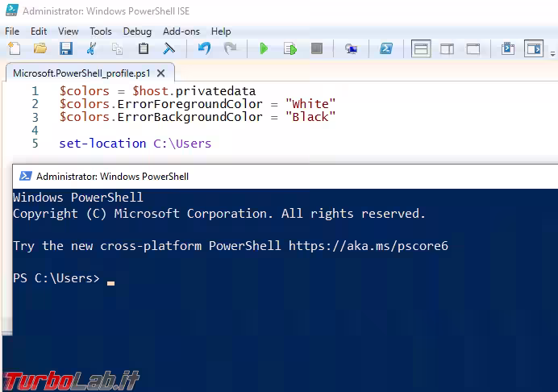This screenshot has height=392, width=558.
Task: Open the View menu
Action: [x=68, y=31]
